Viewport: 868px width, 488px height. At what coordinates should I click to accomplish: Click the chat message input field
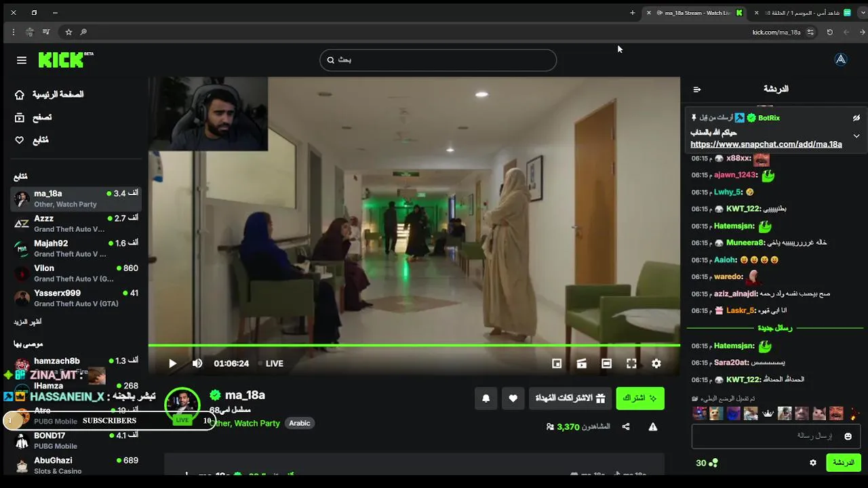click(776, 436)
